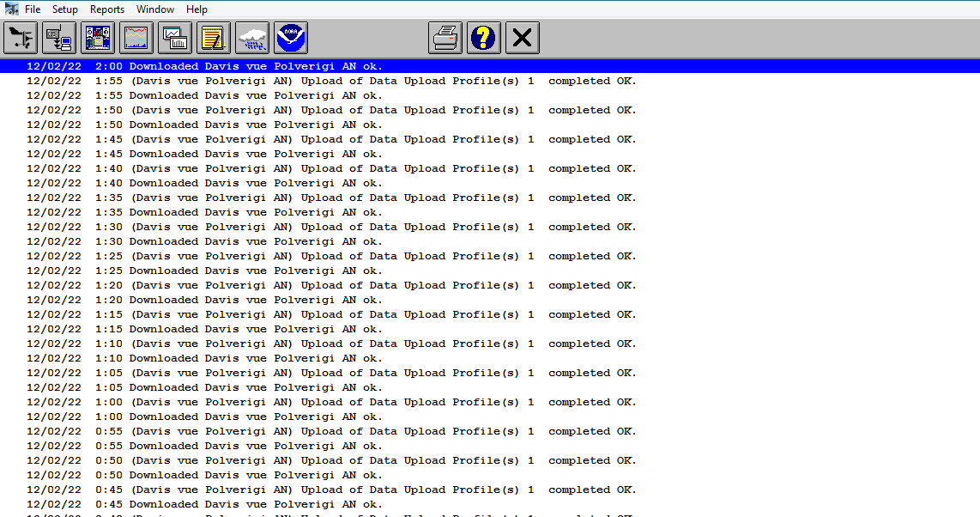Click the printer icon in toolbar
Viewport: 980px width, 517px height.
pyautogui.click(x=445, y=38)
